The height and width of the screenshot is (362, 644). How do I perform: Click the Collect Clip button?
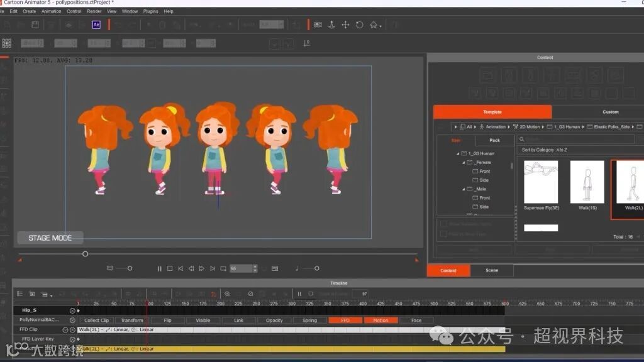point(96,320)
